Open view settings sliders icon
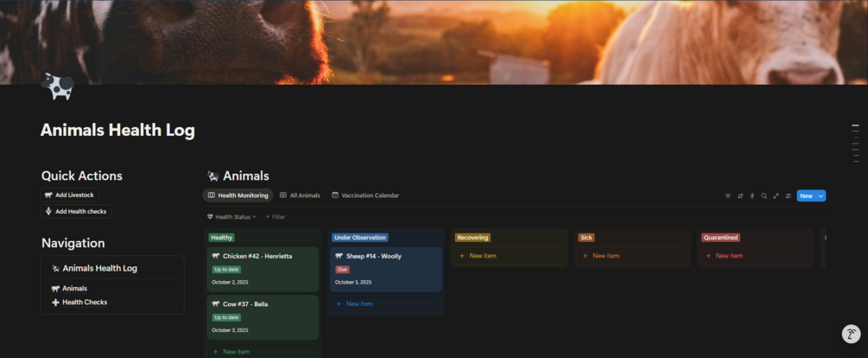 (789, 195)
